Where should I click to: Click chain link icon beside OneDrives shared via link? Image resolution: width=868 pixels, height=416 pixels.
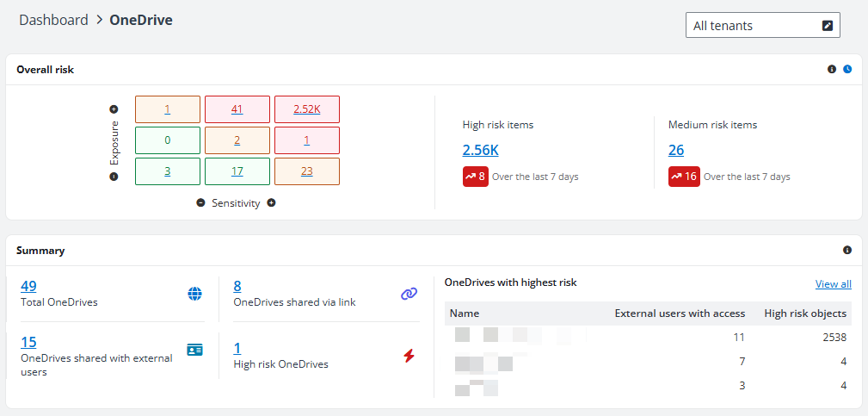[x=409, y=294]
